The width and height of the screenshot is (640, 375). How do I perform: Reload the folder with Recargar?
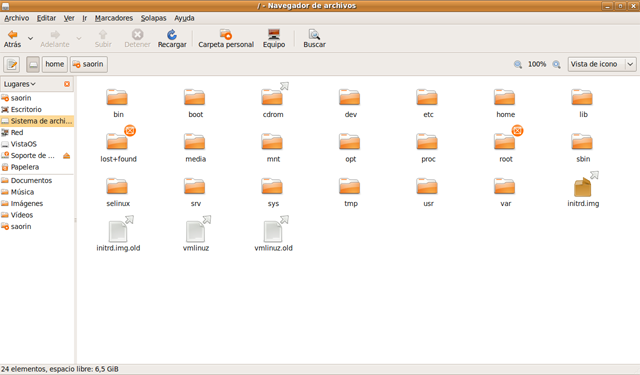coord(172,38)
